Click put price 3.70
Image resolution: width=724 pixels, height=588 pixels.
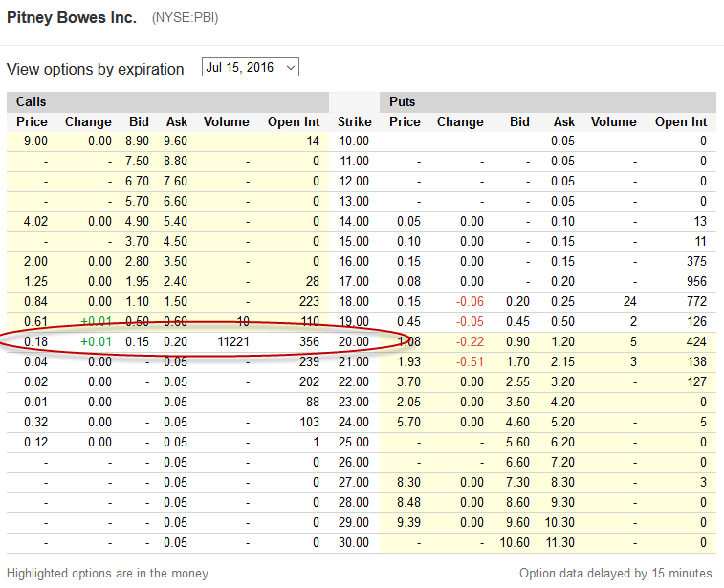click(x=408, y=381)
